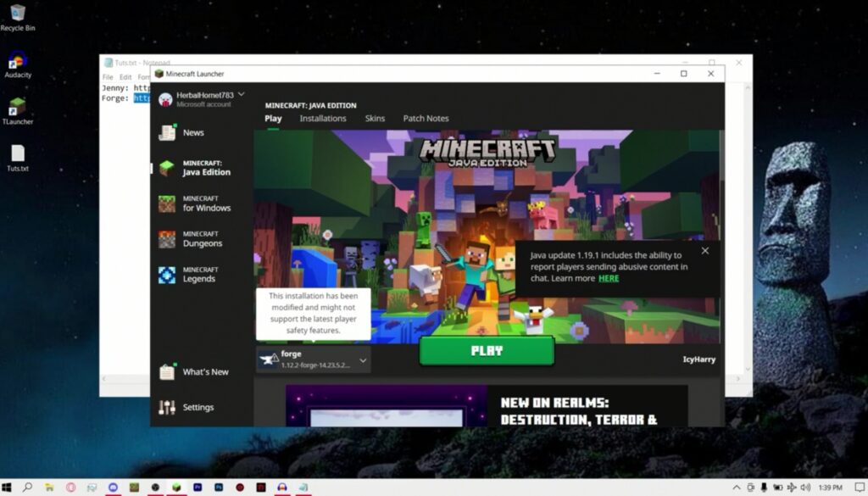Open the Recycle Bin desktop icon
Screen dimensions: 868x496
pyautogui.click(x=18, y=18)
